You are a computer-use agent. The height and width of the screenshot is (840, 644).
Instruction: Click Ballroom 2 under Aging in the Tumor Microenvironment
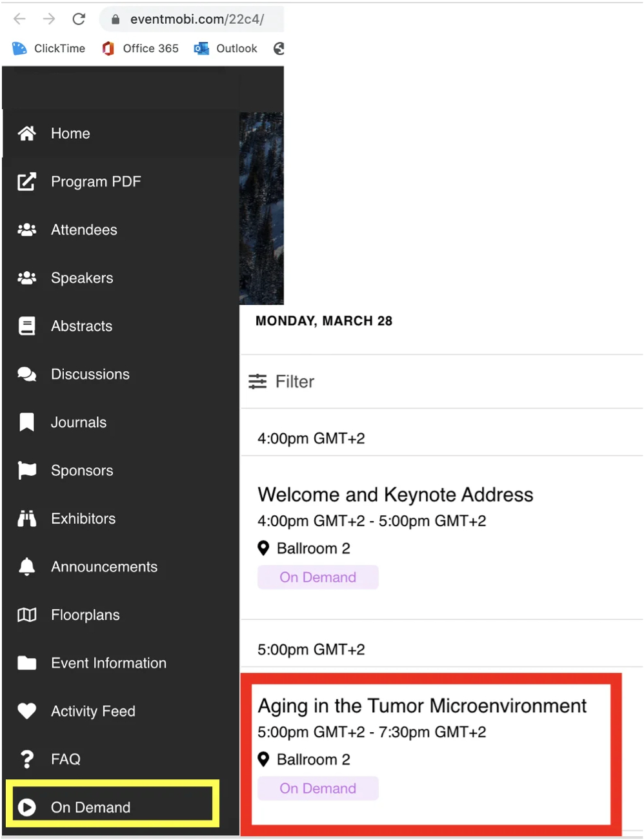(x=314, y=759)
